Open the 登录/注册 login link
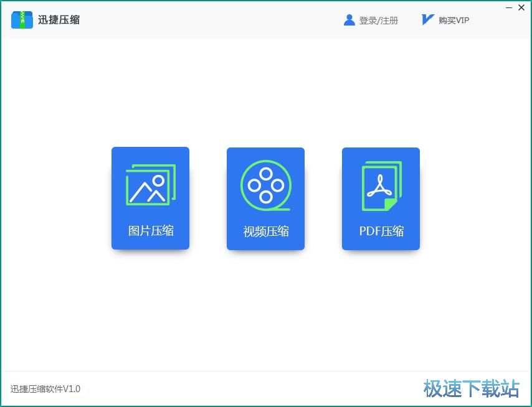The height and width of the screenshot is (407, 532). [x=379, y=21]
